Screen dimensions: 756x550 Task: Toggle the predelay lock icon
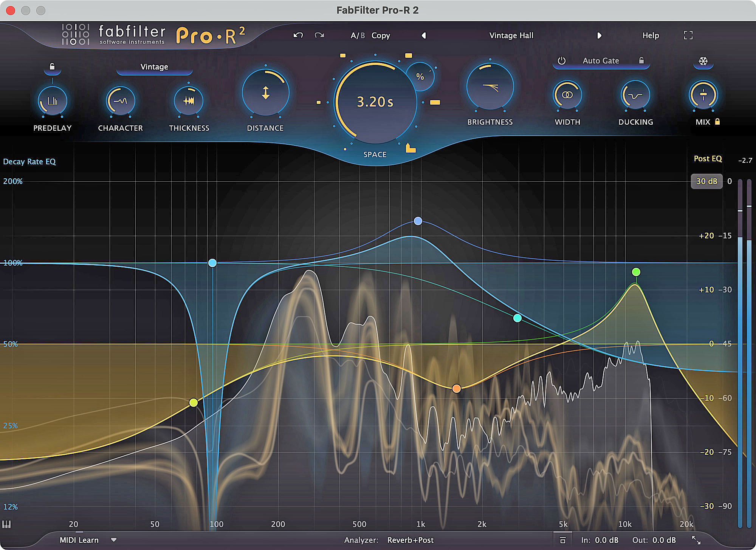pos(52,66)
